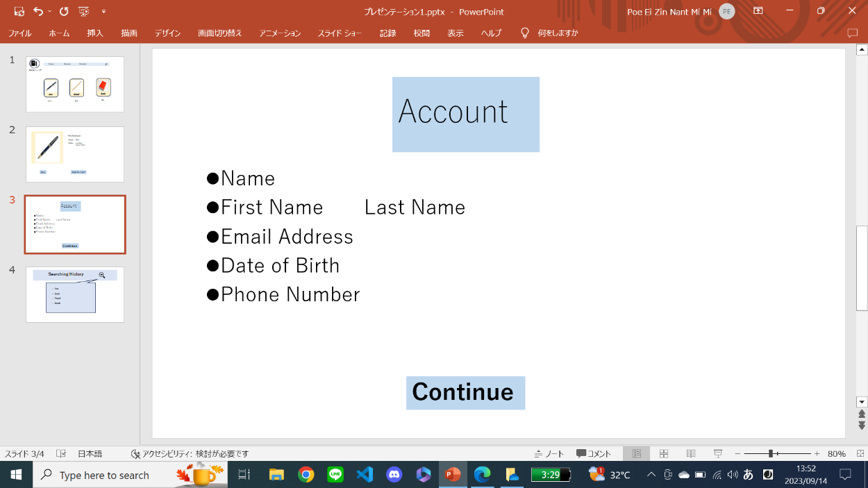Toggle Normal view button in status bar
This screenshot has height=488, width=868.
tap(636, 453)
